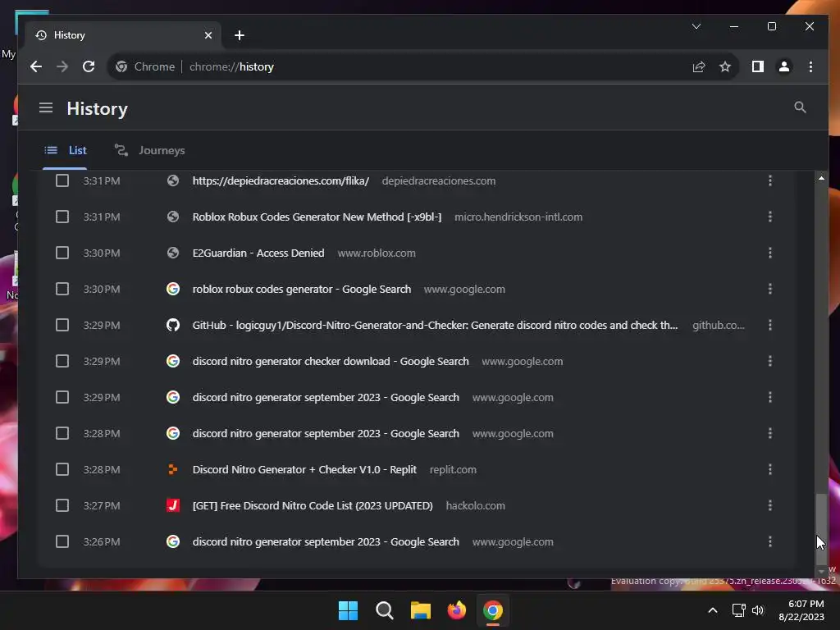Open the network tray icon
Image resolution: width=840 pixels, height=630 pixels.
click(739, 610)
